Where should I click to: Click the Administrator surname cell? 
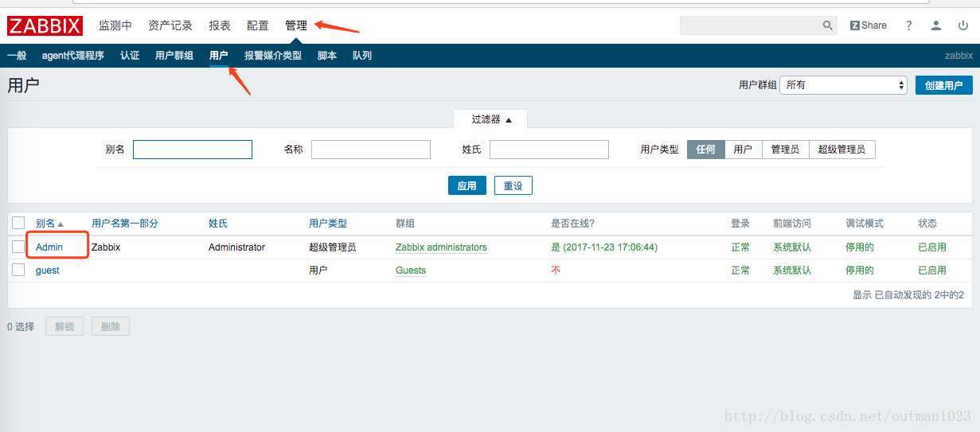tap(237, 247)
